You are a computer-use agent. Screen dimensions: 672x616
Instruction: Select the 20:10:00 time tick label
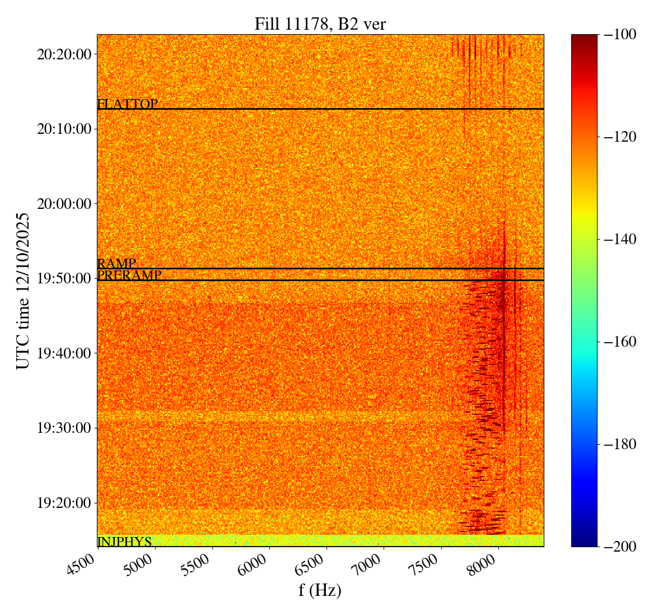tap(64, 129)
